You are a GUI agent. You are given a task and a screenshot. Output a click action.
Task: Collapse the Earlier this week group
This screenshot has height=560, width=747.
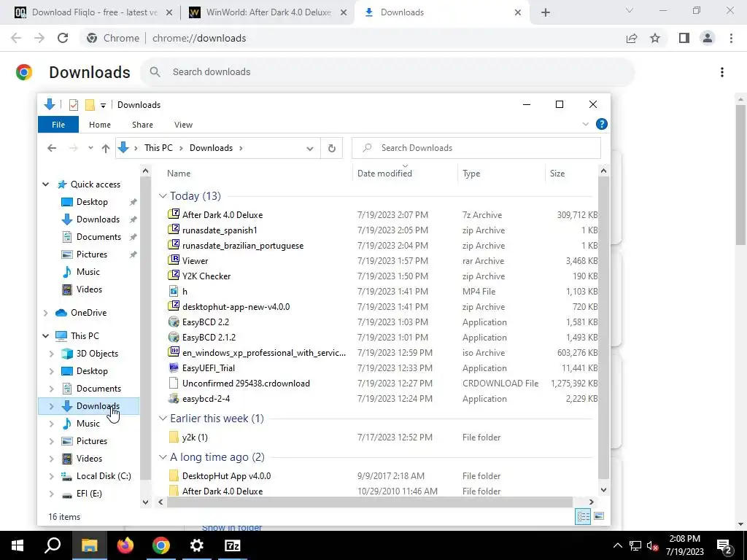click(163, 419)
